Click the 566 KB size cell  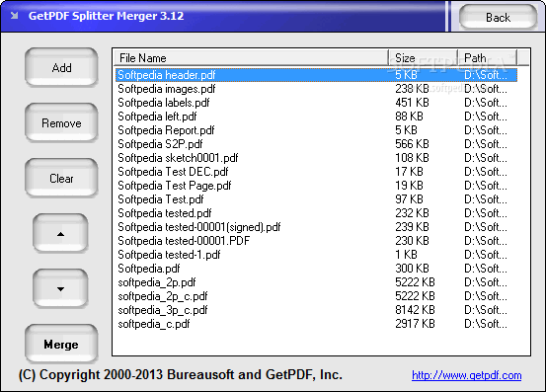[412, 144]
